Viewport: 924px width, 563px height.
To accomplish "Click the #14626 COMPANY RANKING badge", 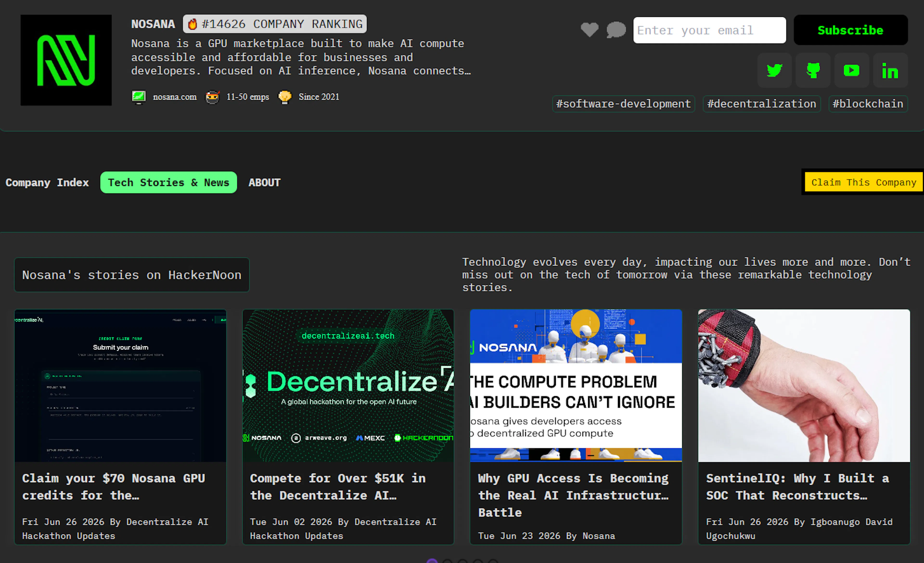I will pyautogui.click(x=275, y=24).
